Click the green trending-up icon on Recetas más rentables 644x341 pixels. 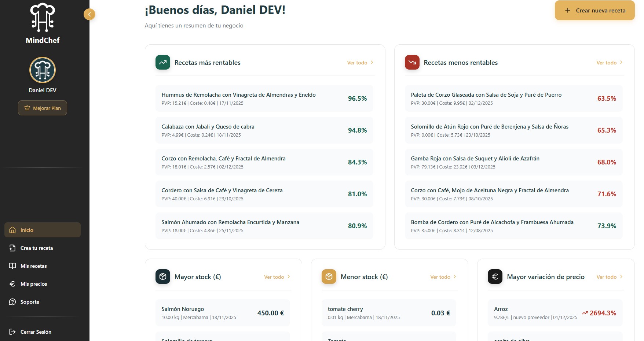162,62
